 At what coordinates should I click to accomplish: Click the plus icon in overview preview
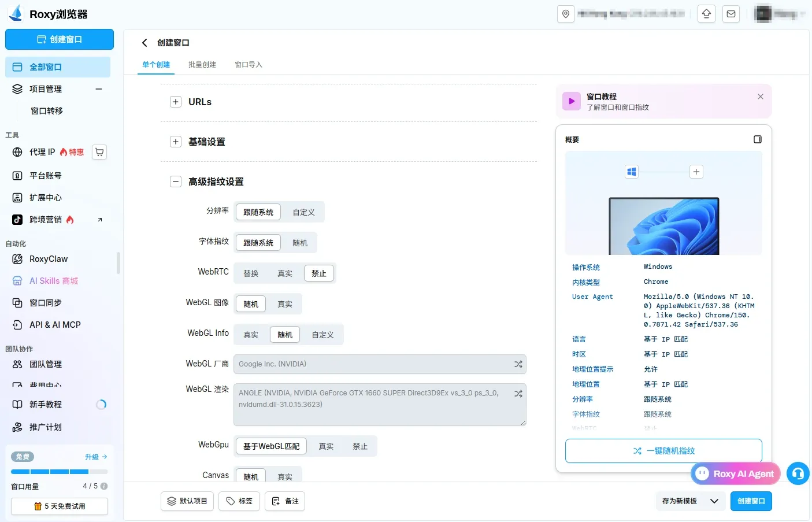[x=696, y=172]
